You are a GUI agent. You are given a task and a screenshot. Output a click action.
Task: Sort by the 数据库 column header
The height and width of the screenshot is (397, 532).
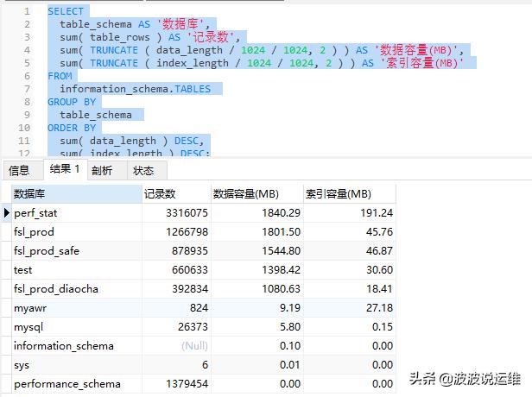tap(77, 194)
